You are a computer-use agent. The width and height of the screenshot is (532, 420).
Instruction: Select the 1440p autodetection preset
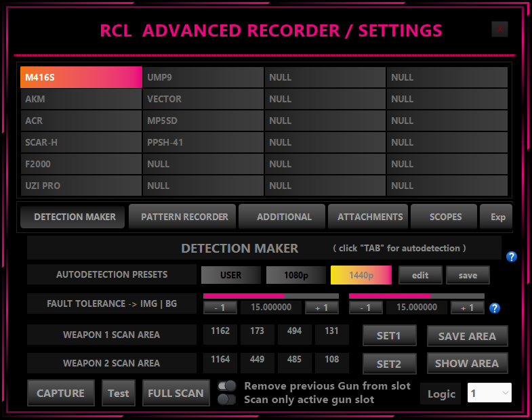click(361, 275)
